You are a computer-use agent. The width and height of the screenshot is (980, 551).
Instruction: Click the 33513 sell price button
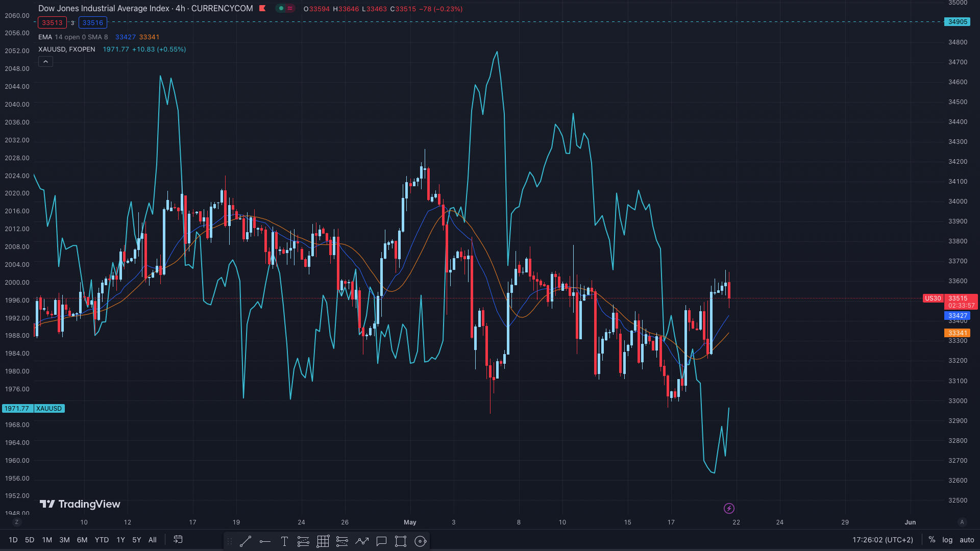pyautogui.click(x=52, y=22)
